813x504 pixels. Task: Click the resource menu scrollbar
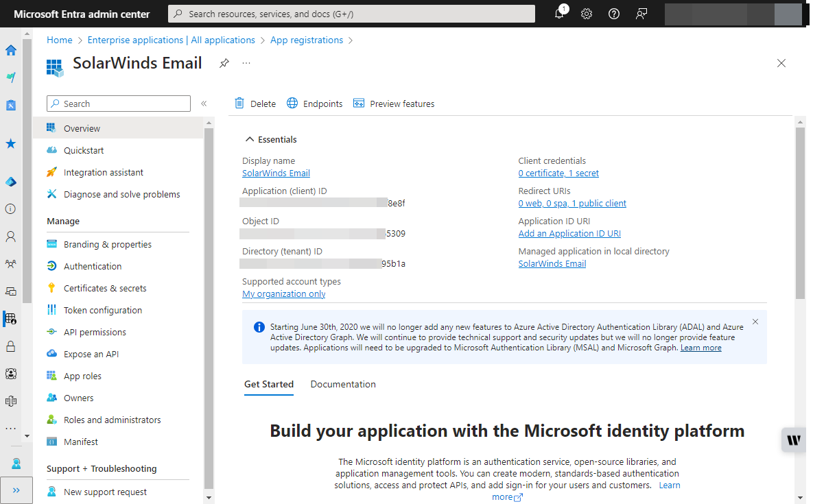tap(209, 308)
